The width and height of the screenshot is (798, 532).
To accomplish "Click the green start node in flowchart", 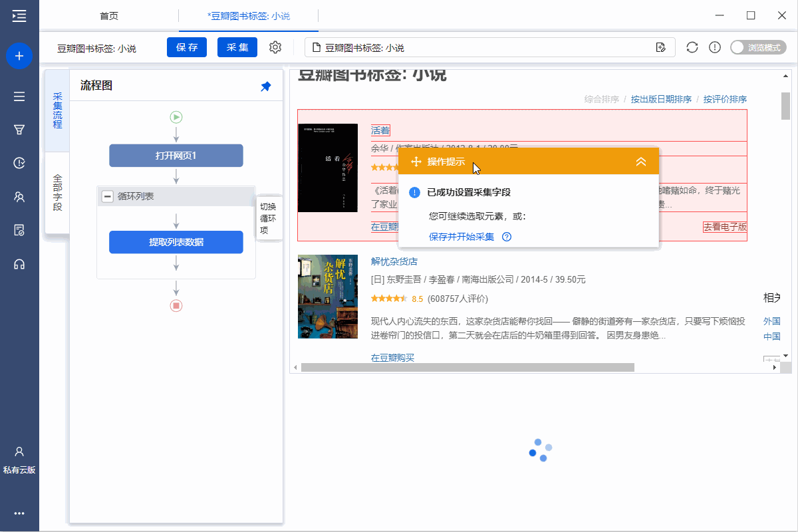I will point(176,117).
